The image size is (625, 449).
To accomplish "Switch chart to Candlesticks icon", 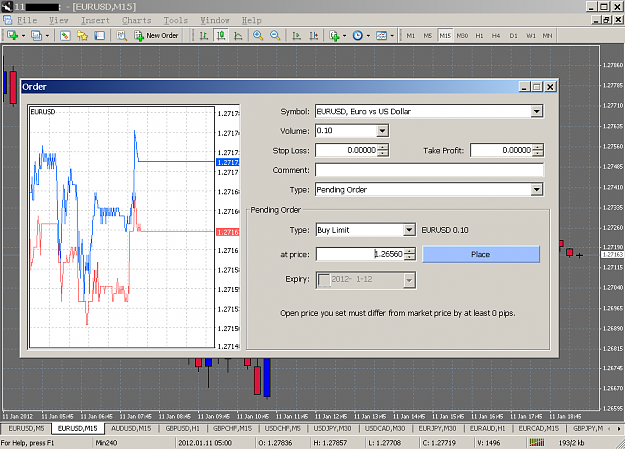I will pos(221,35).
